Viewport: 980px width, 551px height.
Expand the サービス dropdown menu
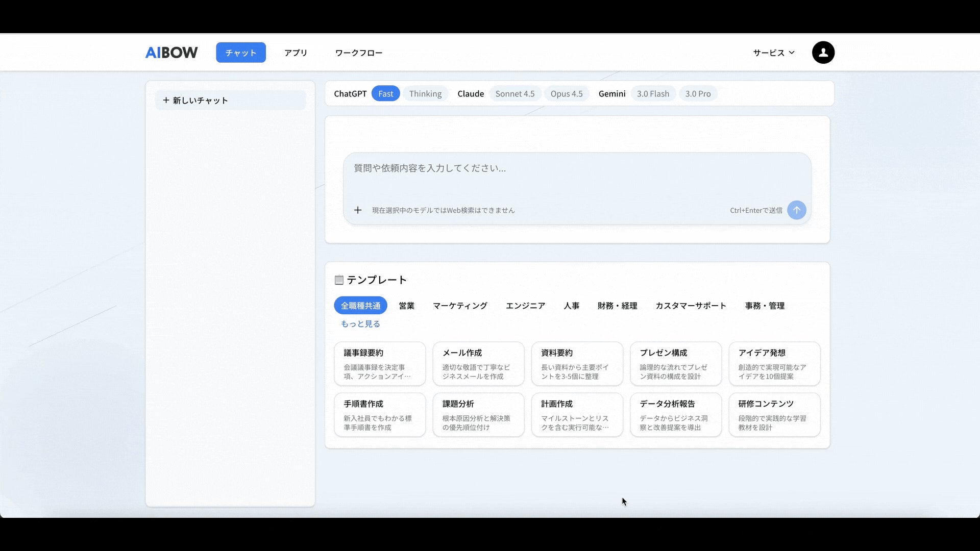(773, 53)
